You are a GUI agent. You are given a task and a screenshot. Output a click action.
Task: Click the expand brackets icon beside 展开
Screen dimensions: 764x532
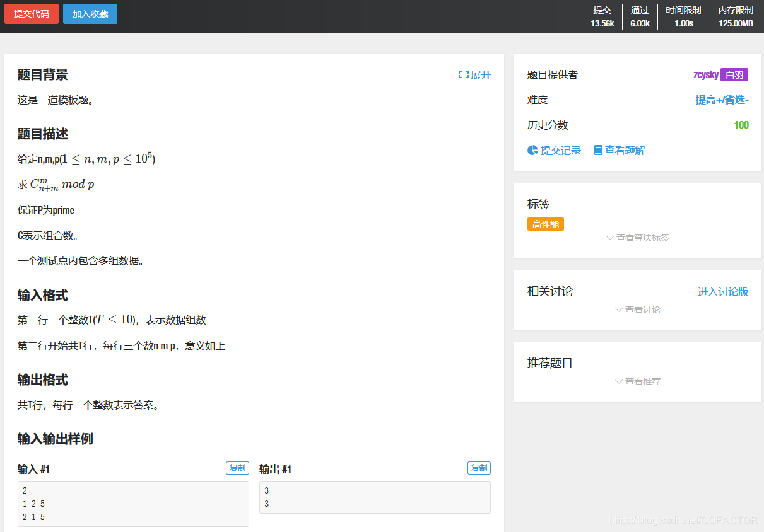click(462, 74)
